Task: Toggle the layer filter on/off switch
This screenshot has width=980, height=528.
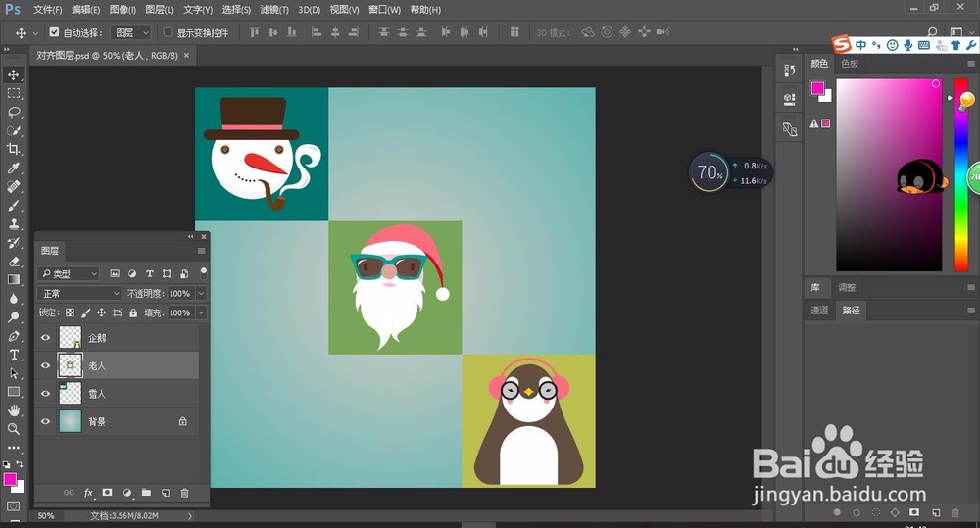Action: [203, 273]
